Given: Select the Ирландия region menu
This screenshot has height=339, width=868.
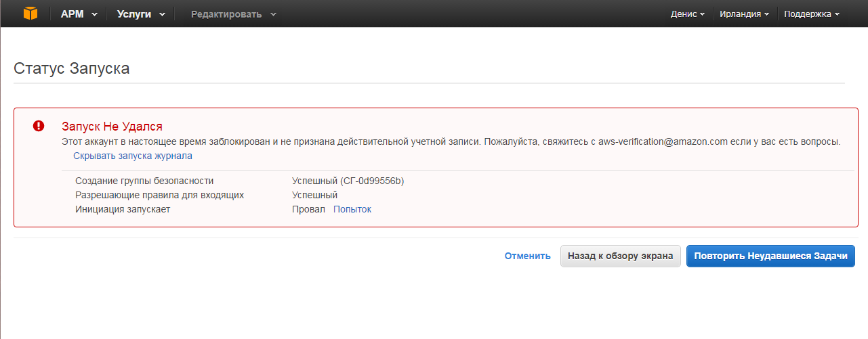Looking at the screenshot, I should click(740, 14).
